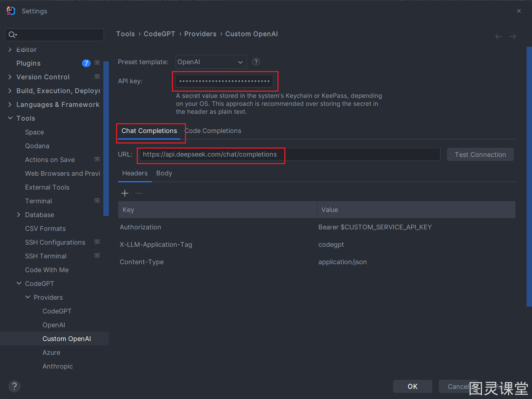Viewport: 532px width, 399px height.
Task: Open Web Browsers and Preview settings
Action: (62, 174)
